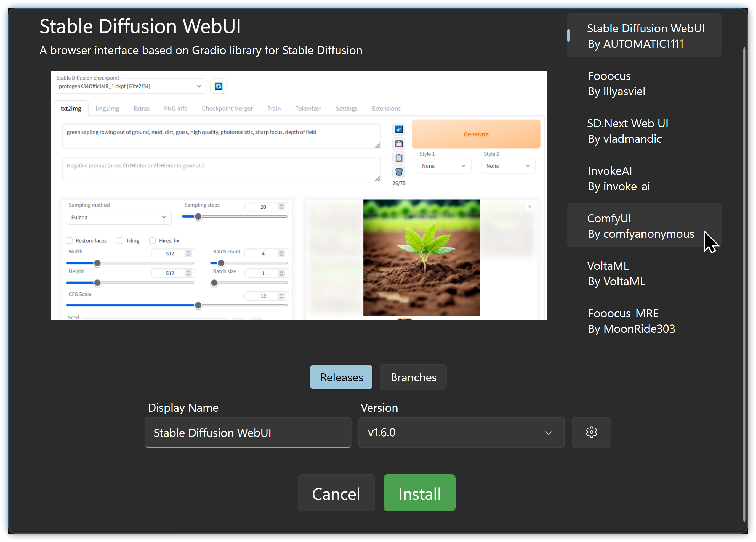756x542 pixels.
Task: Click the blue refresh checkpoint icon
Action: (x=218, y=86)
